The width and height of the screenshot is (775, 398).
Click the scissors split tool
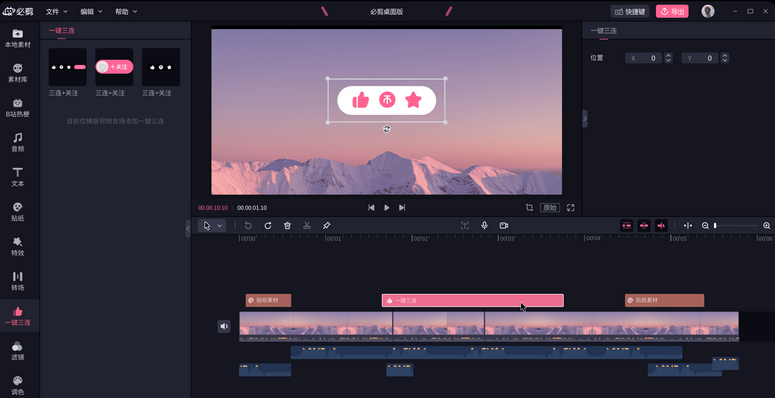pos(307,225)
